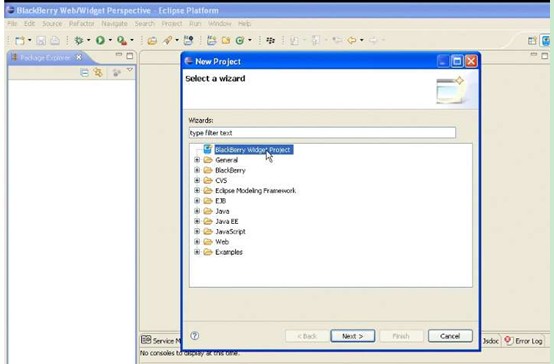Expand the EJB folder
The image size is (554, 364).
tap(197, 201)
